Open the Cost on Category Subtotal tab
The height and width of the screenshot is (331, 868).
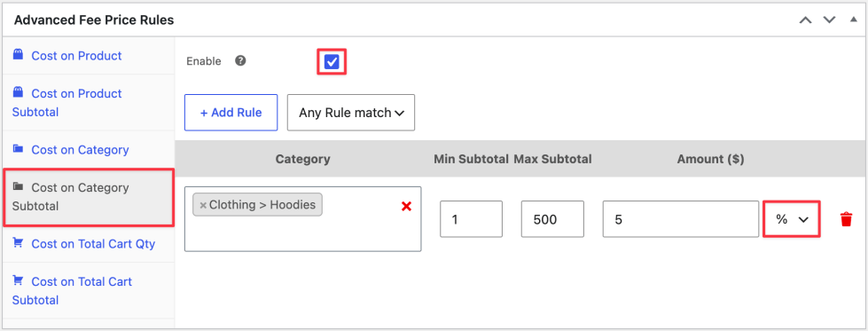coord(89,197)
